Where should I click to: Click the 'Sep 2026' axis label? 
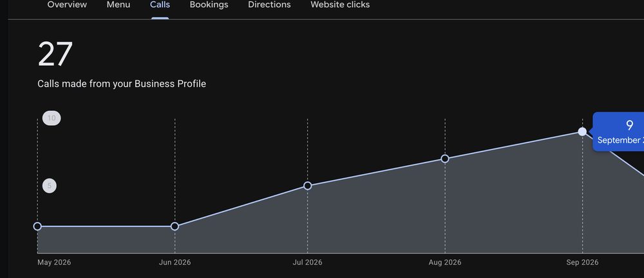coord(582,263)
